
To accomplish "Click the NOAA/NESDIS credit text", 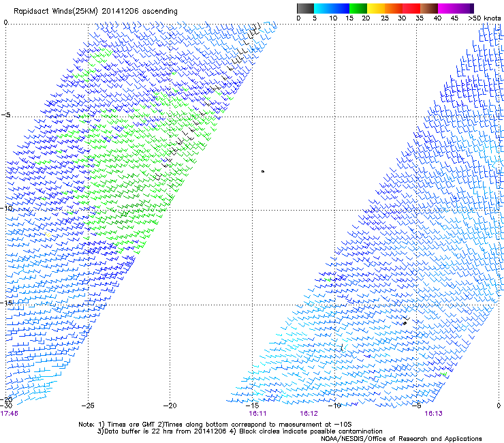I will [x=401, y=439].
